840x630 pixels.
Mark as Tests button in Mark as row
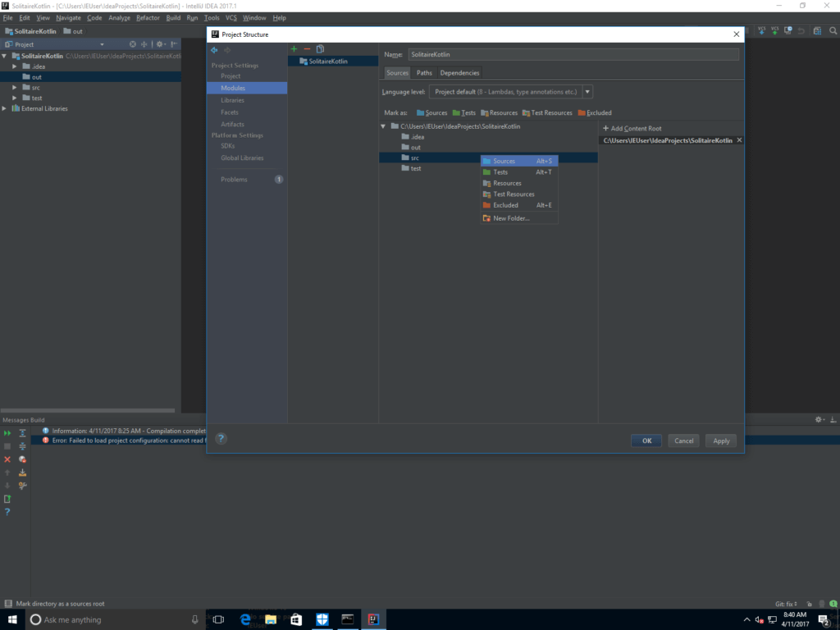[x=464, y=112]
